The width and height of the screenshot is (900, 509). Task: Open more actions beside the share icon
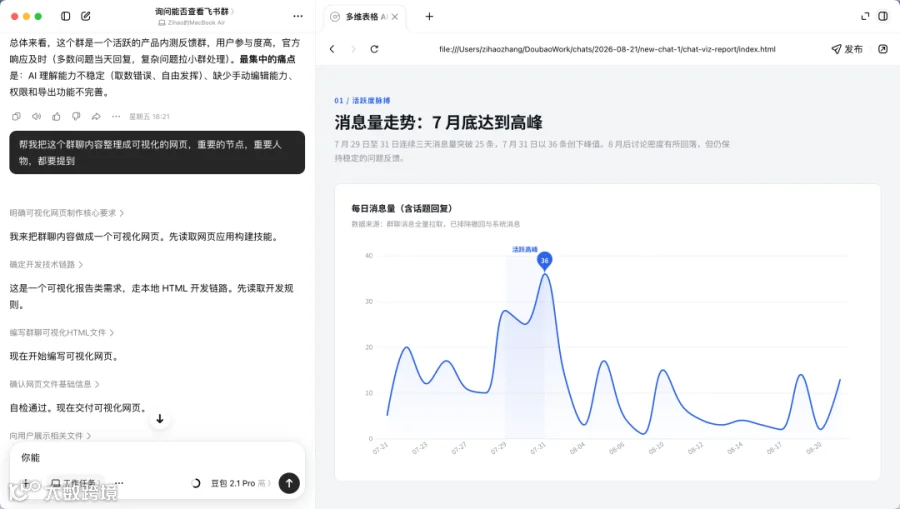pos(116,116)
